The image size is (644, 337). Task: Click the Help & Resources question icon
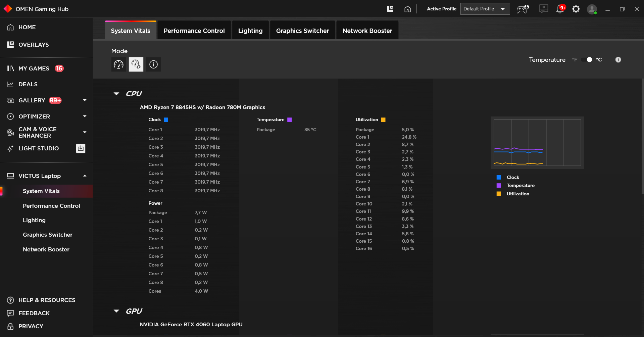coord(10,300)
